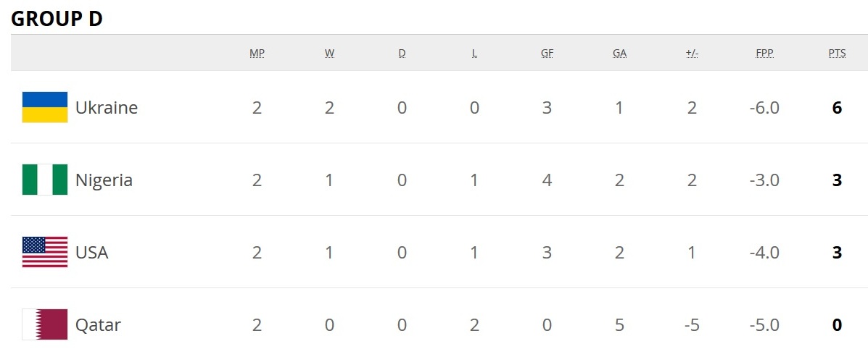Image resolution: width=868 pixels, height=357 pixels.
Task: Click the Ukraine flag icon
Action: coord(45,107)
